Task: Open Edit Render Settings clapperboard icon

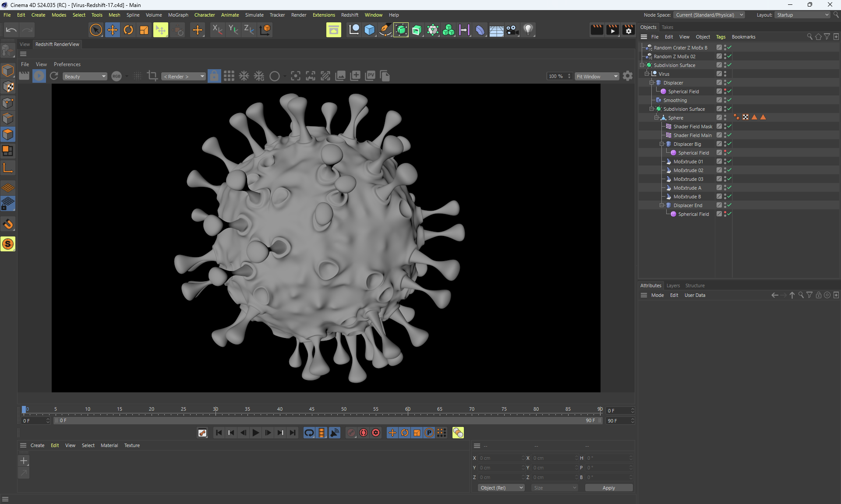Action: pos(628,30)
